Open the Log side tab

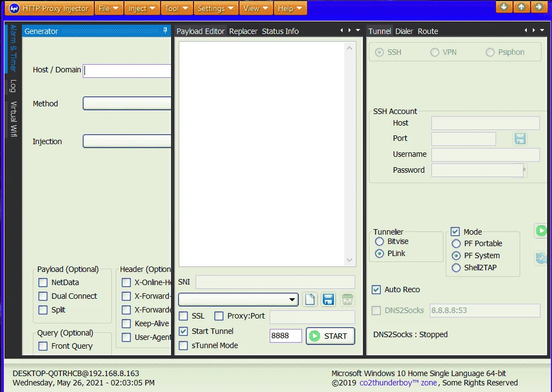(13, 86)
